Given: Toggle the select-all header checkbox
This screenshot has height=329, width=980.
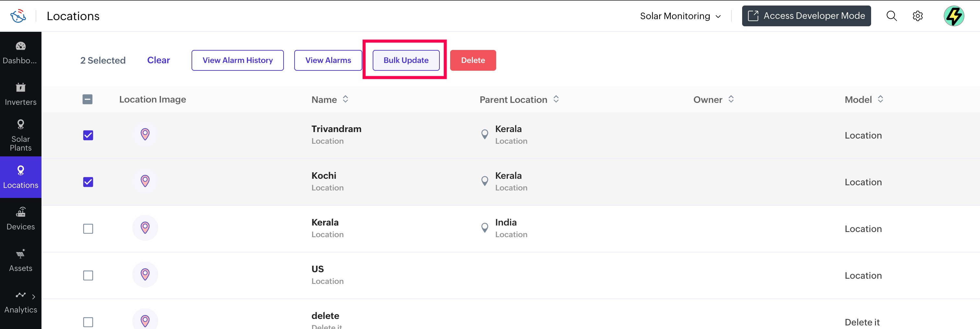Looking at the screenshot, I should [87, 99].
